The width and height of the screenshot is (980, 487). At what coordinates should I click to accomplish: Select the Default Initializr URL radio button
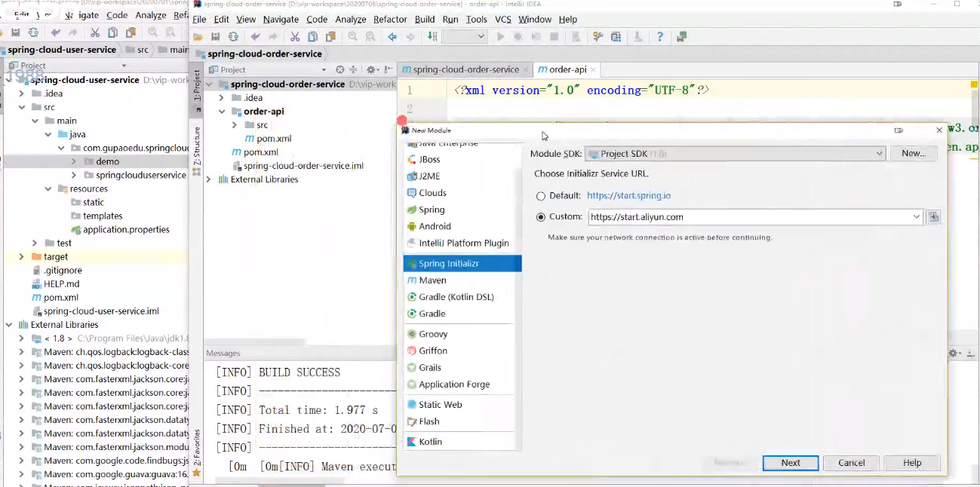(541, 196)
